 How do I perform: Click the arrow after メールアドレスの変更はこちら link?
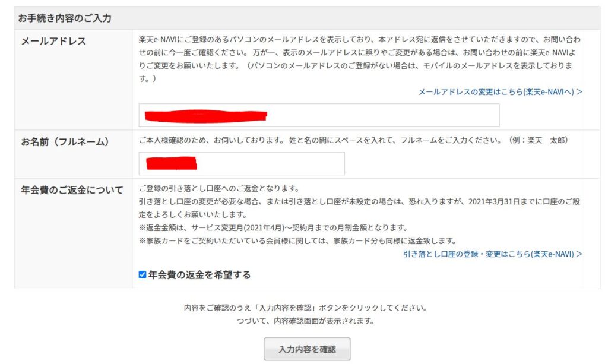pyautogui.click(x=579, y=92)
